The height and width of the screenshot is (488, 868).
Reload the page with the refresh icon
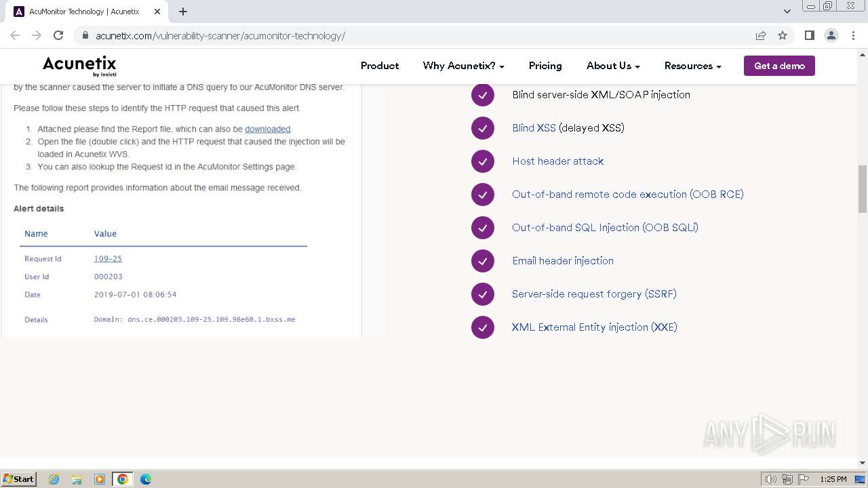(58, 35)
